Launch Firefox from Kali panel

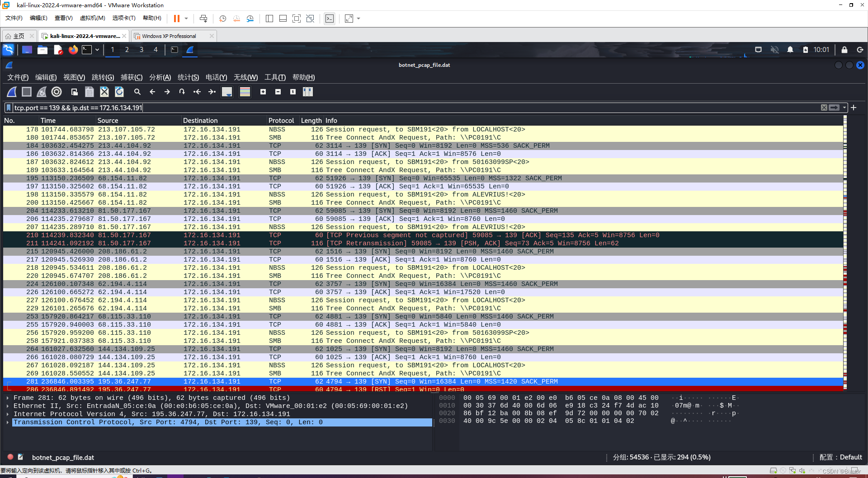[x=73, y=50]
